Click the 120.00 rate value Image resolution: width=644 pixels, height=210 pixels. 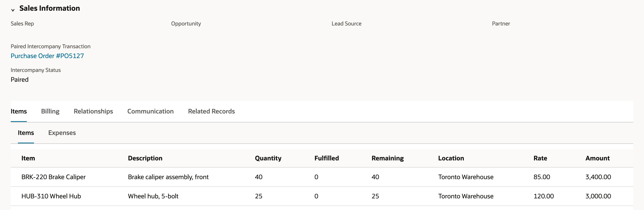point(544,196)
